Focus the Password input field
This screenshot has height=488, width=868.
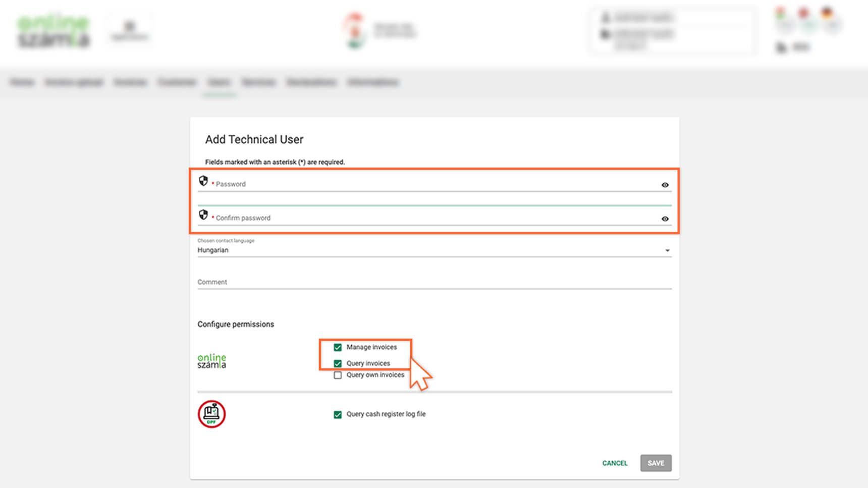435,184
